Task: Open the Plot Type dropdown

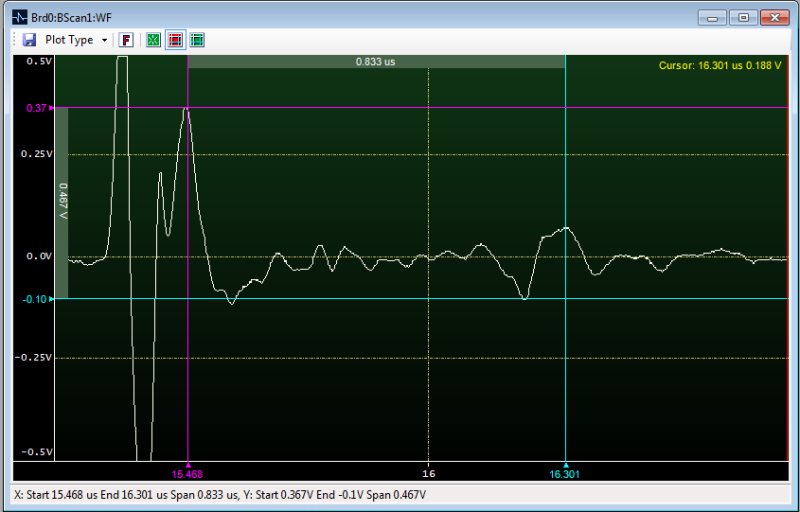Action: (76, 40)
